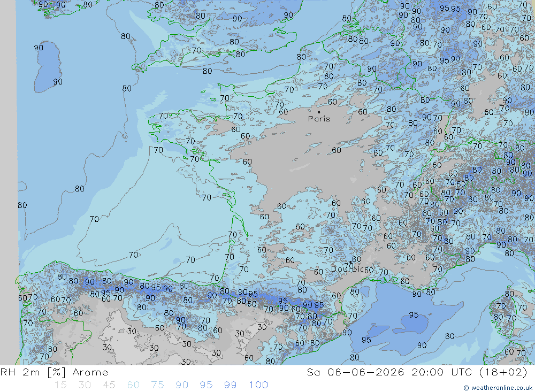Select the legend value 60 below the map
Viewport: 535px width, 392px height.
(133, 385)
